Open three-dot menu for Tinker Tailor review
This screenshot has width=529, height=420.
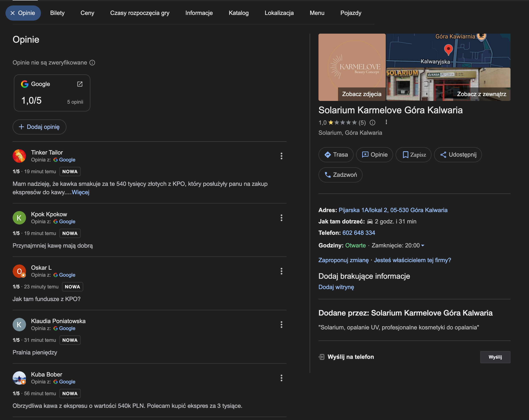click(281, 156)
